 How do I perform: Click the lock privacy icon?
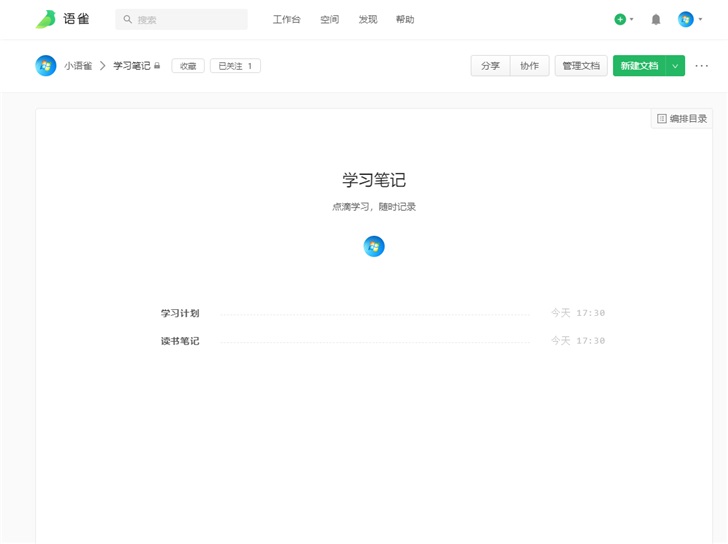coord(157,66)
